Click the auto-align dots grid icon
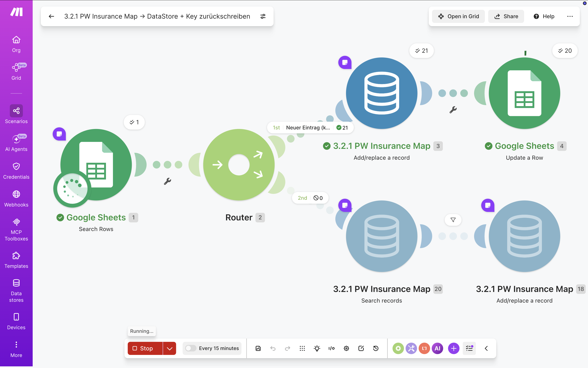 (x=302, y=348)
